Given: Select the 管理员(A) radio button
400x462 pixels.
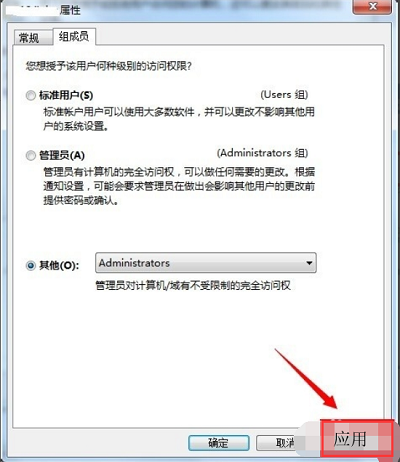Looking at the screenshot, I should coord(31,155).
